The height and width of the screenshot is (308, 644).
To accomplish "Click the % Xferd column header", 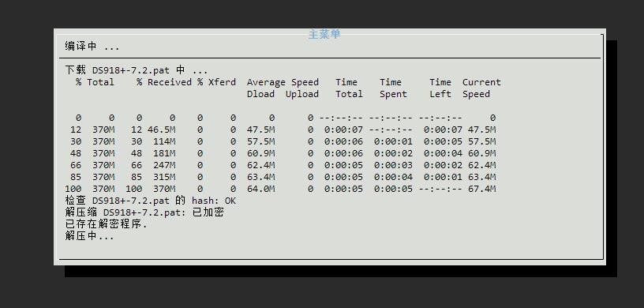I will 216,82.
